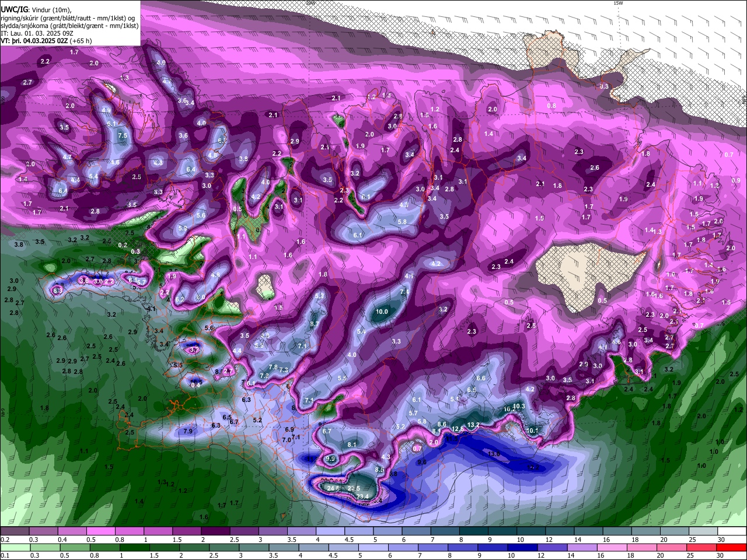Click the '7.8' value in the southwest highlands
The width and height of the screenshot is (747, 560).
point(273,367)
